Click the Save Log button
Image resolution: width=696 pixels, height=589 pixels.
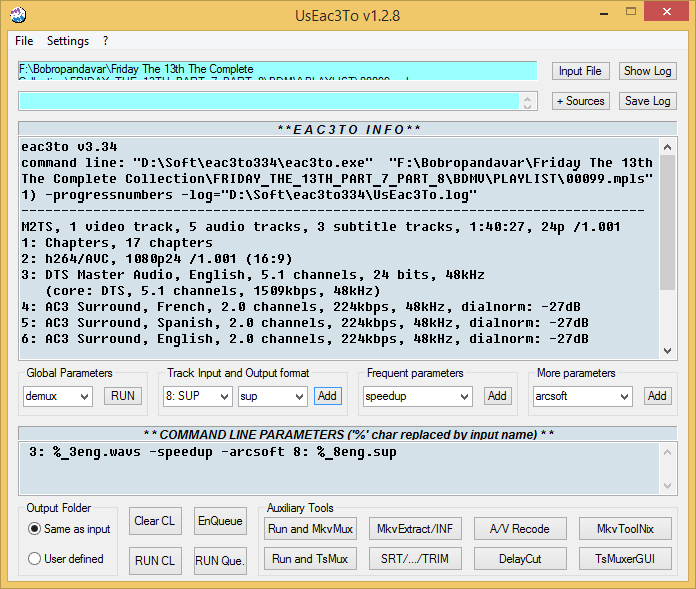tap(647, 101)
